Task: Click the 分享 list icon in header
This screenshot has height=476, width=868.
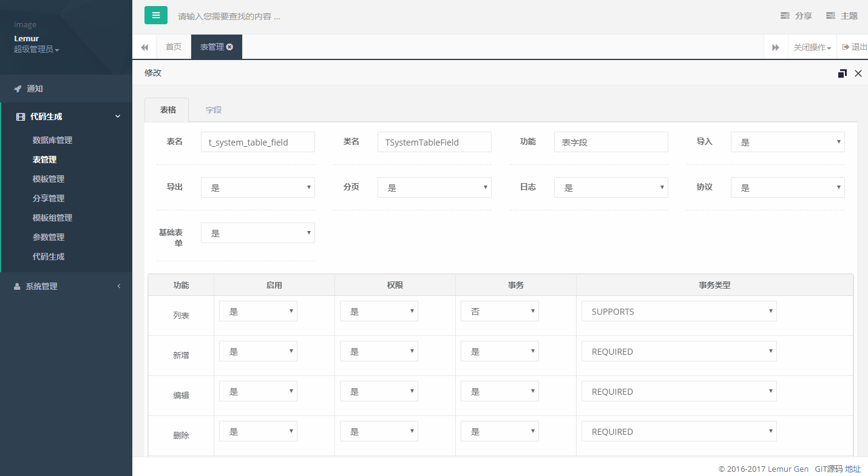Action: (785, 16)
